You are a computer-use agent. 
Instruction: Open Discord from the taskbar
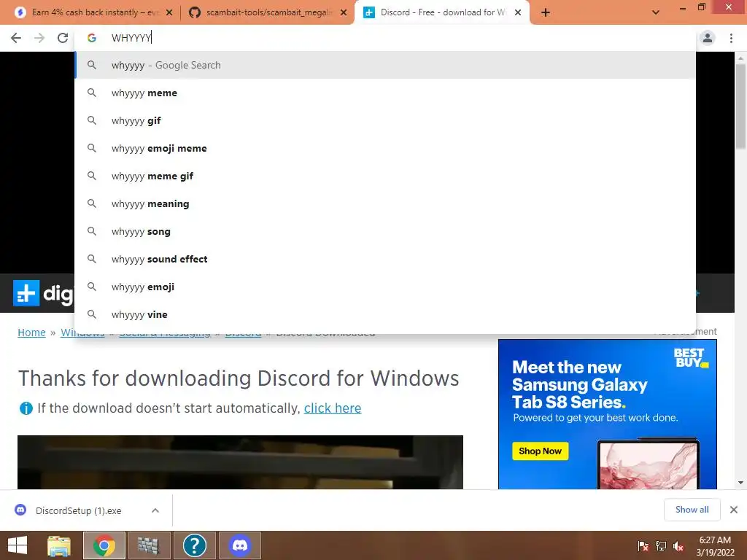pyautogui.click(x=239, y=545)
